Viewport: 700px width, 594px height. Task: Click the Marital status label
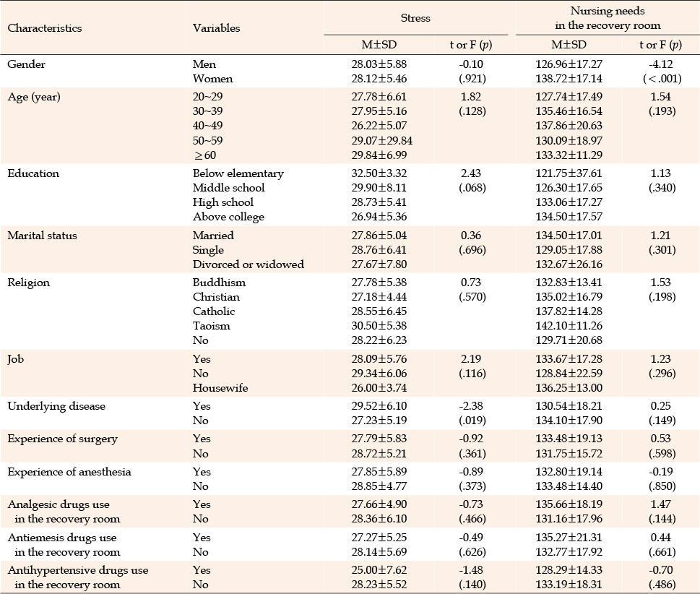[42, 236]
